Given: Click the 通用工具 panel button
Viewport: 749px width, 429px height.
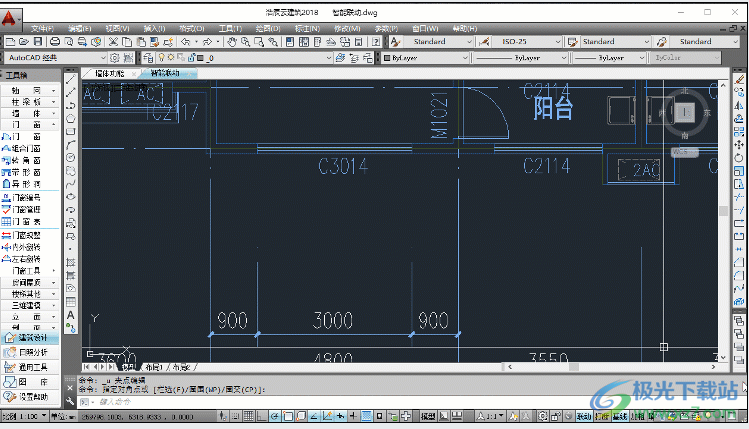Looking at the screenshot, I should (x=31, y=367).
